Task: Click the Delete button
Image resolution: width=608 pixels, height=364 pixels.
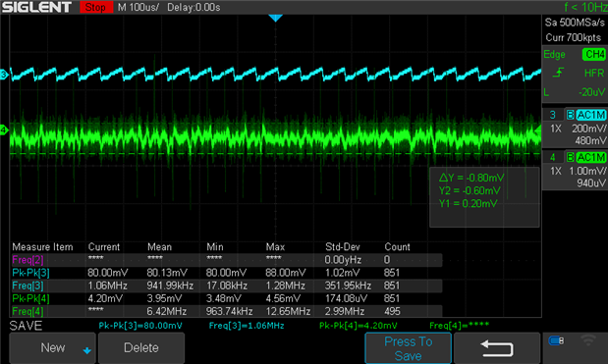Action: click(x=141, y=347)
